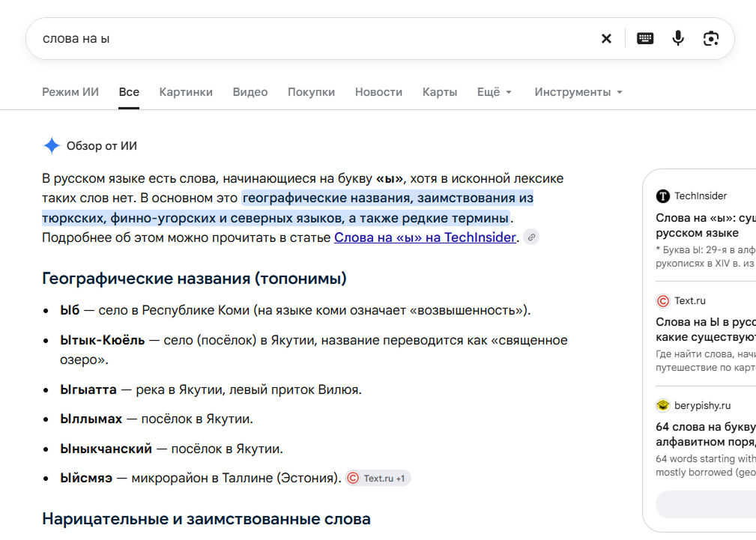Follow the 'Слова на «ы» на TechInsider' link
This screenshot has width=756, height=540.
pos(425,237)
